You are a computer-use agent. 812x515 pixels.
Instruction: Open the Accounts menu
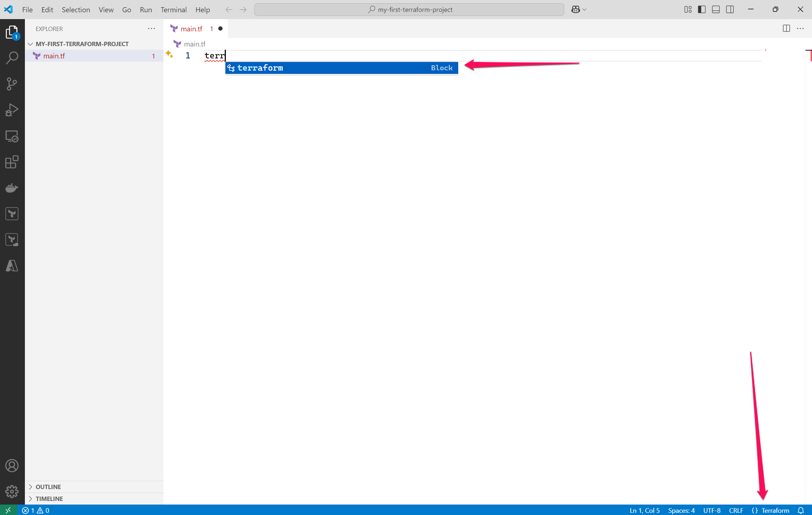pos(12,466)
